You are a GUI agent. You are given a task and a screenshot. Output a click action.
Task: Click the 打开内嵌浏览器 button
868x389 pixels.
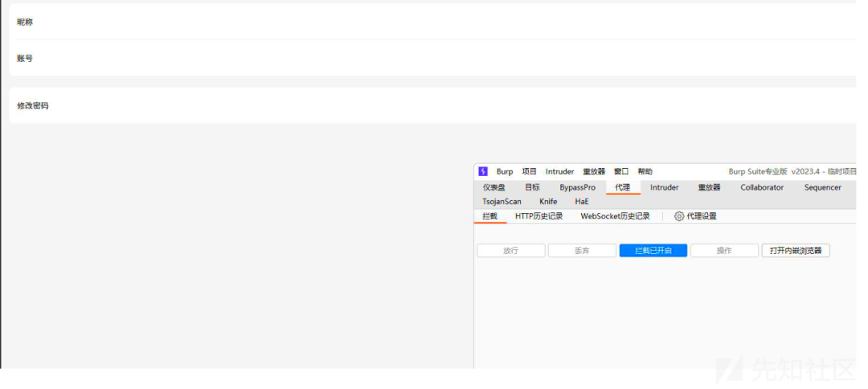[796, 251]
